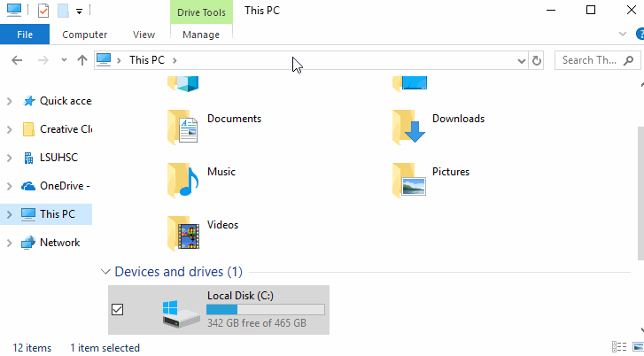Uncheck the Local Disk (C:) checkbox
This screenshot has height=356, width=644.
point(118,309)
